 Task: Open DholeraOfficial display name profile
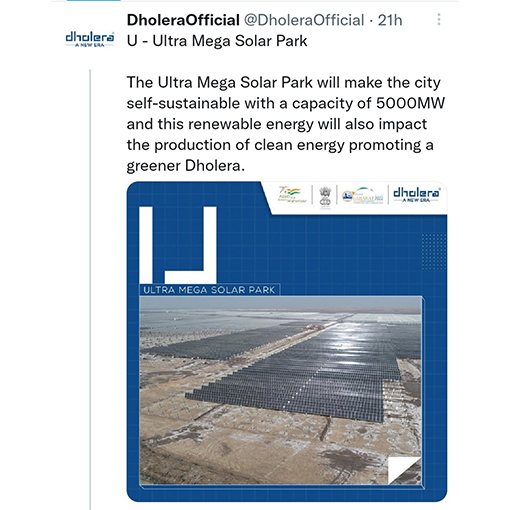pyautogui.click(x=183, y=20)
